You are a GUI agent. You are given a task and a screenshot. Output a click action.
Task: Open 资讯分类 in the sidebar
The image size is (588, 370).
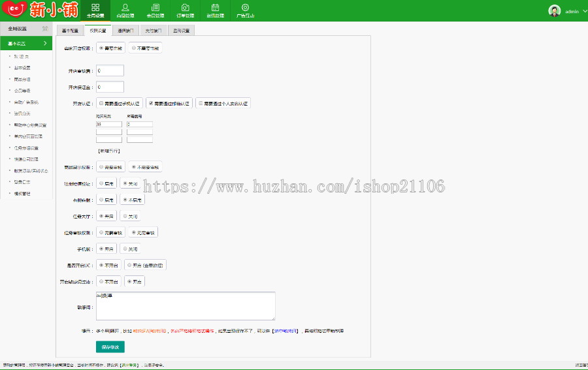[x=22, y=114]
